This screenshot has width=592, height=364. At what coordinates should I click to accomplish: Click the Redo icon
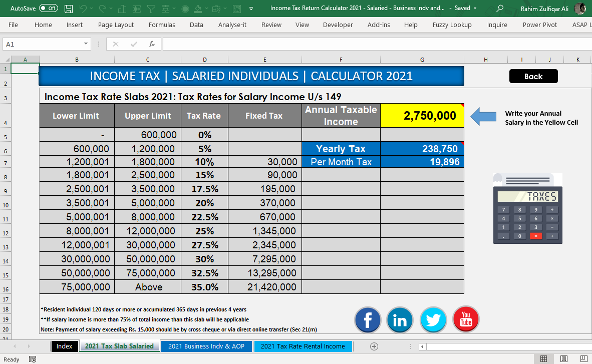pos(102,9)
